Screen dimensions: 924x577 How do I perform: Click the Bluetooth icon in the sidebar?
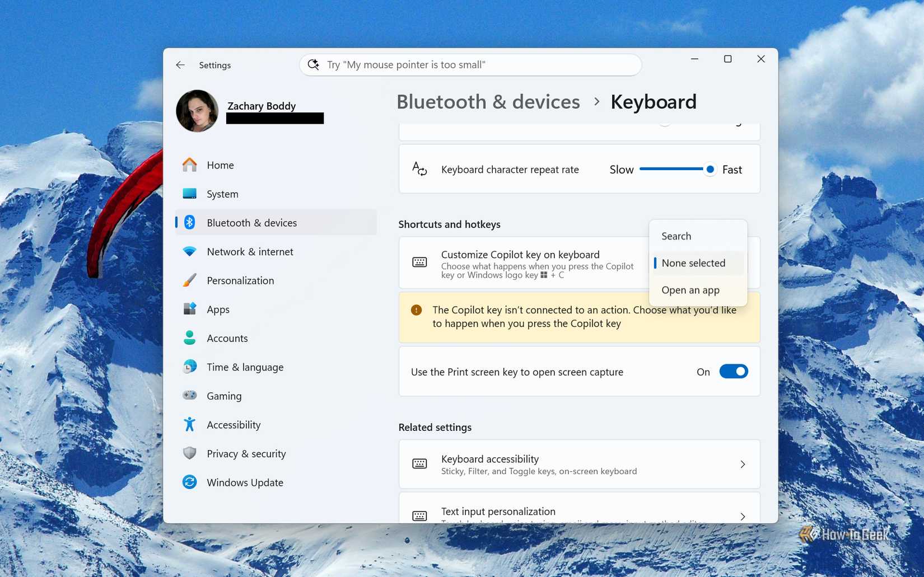[x=190, y=223]
